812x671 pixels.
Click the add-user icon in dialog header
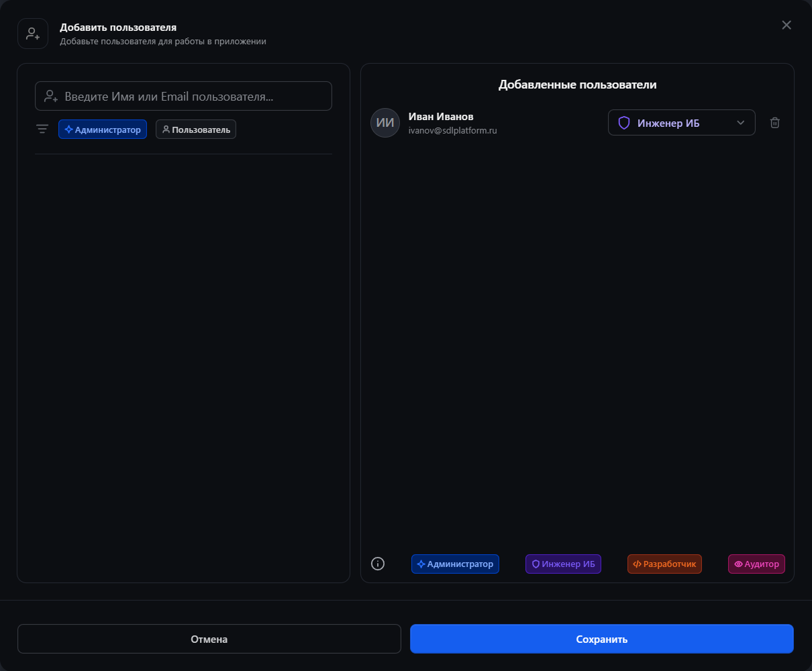(33, 34)
